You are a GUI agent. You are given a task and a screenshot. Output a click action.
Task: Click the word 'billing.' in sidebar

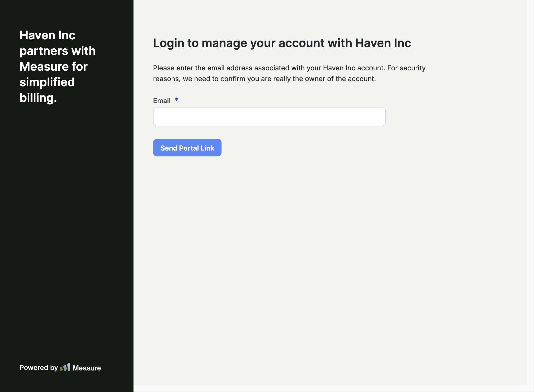pyautogui.click(x=38, y=98)
